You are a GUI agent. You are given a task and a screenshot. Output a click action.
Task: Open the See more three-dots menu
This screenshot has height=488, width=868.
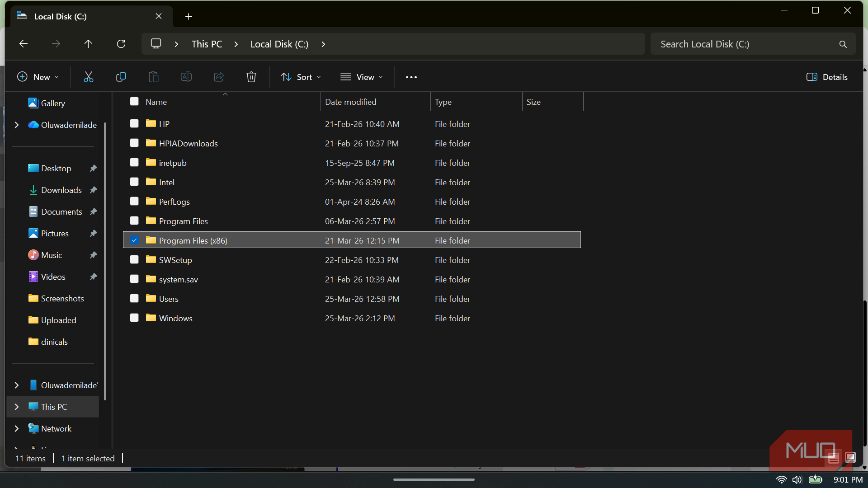(411, 77)
